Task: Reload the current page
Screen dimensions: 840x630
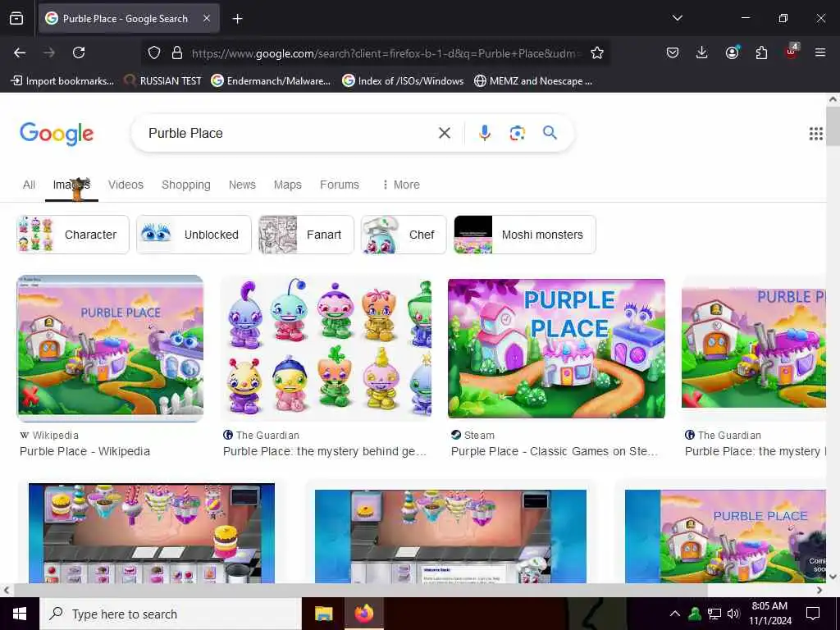Action: coord(79,52)
